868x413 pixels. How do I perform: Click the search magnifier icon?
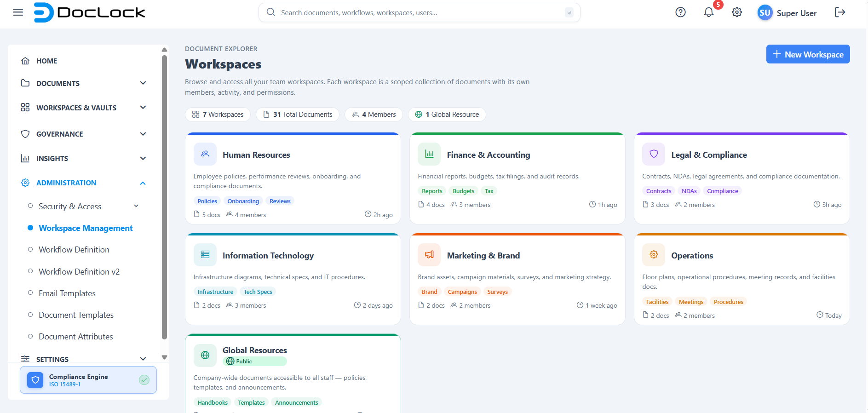pos(271,12)
